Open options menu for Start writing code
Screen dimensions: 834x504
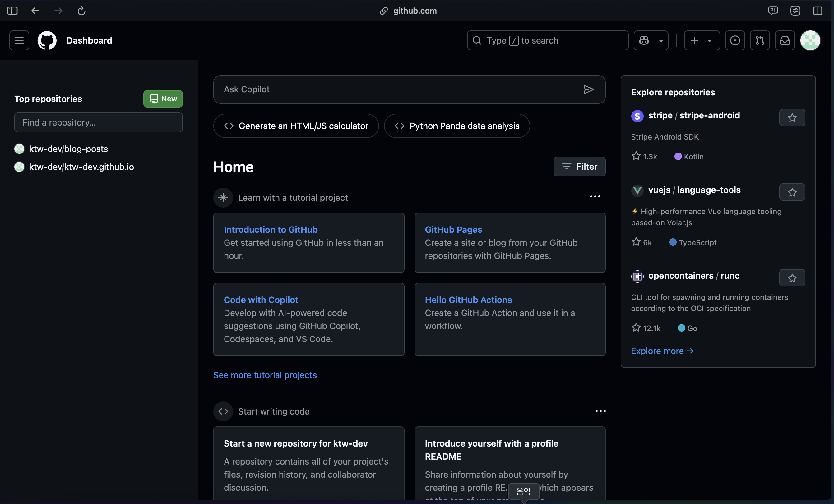point(600,411)
